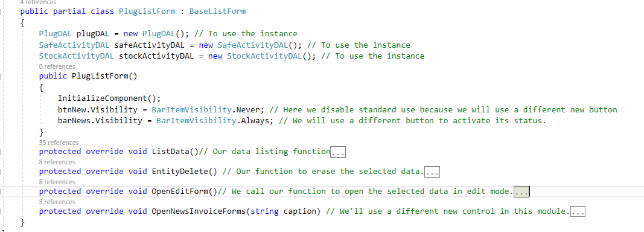The width and height of the screenshot is (644, 232).
Task: Click the PlugListForm class name in declaration
Action: point(147,11)
